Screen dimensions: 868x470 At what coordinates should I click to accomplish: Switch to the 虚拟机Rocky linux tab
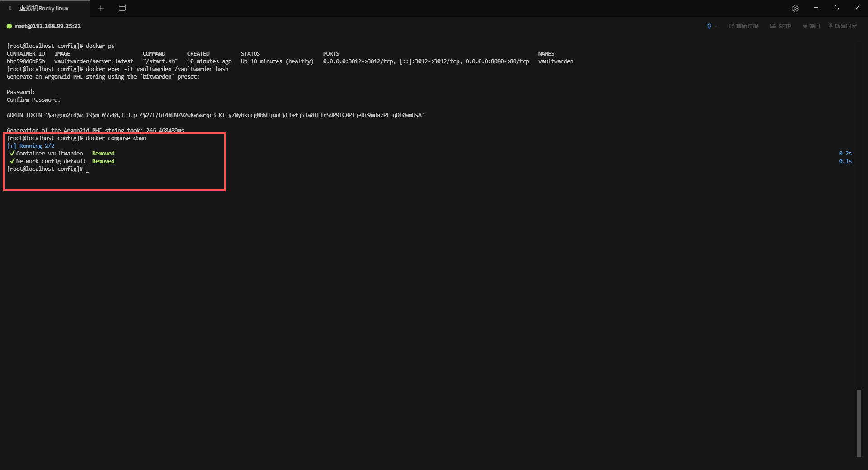coord(44,9)
